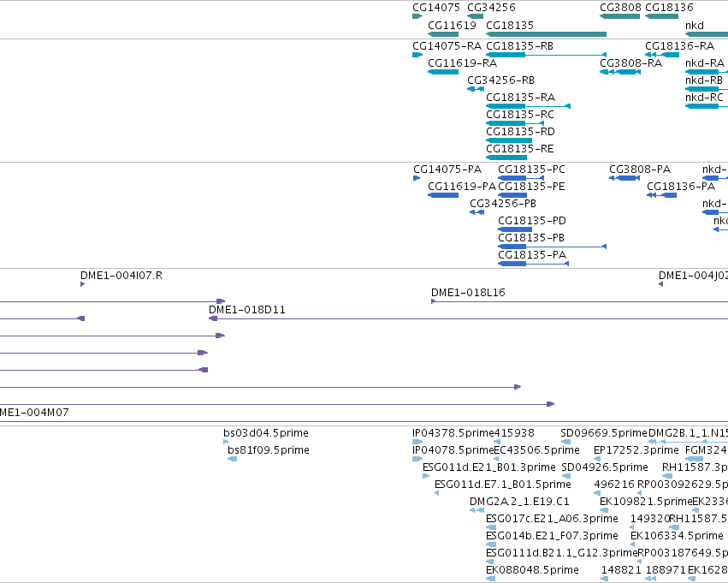This screenshot has width=728, height=583.
Task: Select the ESG011d.E7.1_B01.5prime EST label
Action: 503,485
